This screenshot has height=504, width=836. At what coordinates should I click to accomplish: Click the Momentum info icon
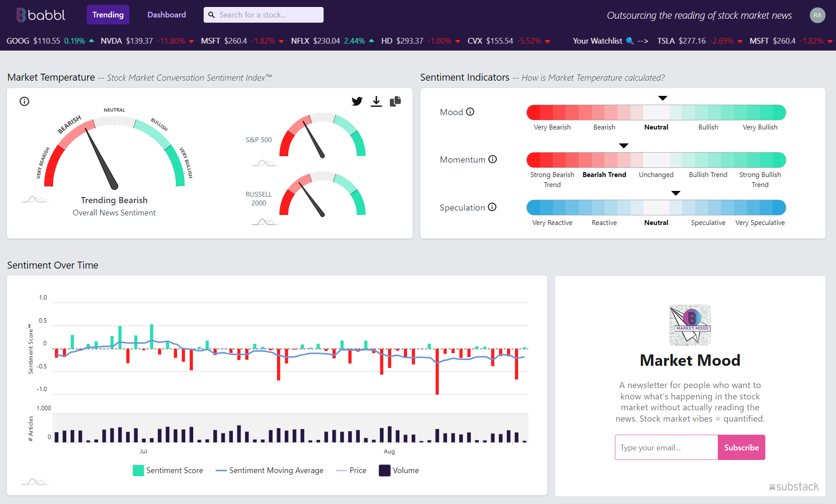(492, 159)
